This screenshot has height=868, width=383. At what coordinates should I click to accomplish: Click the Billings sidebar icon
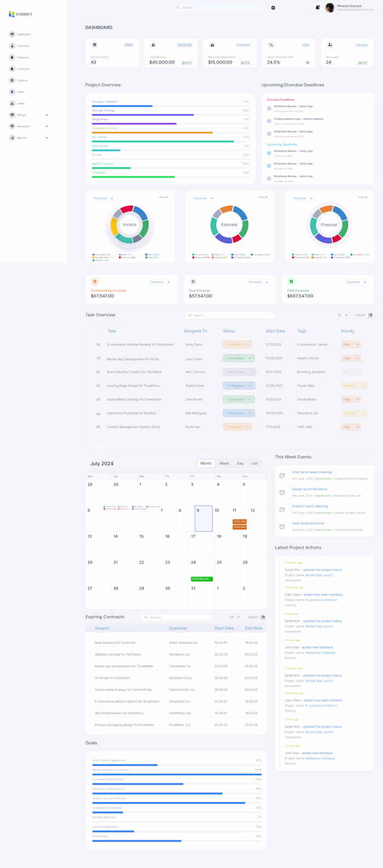click(x=12, y=115)
